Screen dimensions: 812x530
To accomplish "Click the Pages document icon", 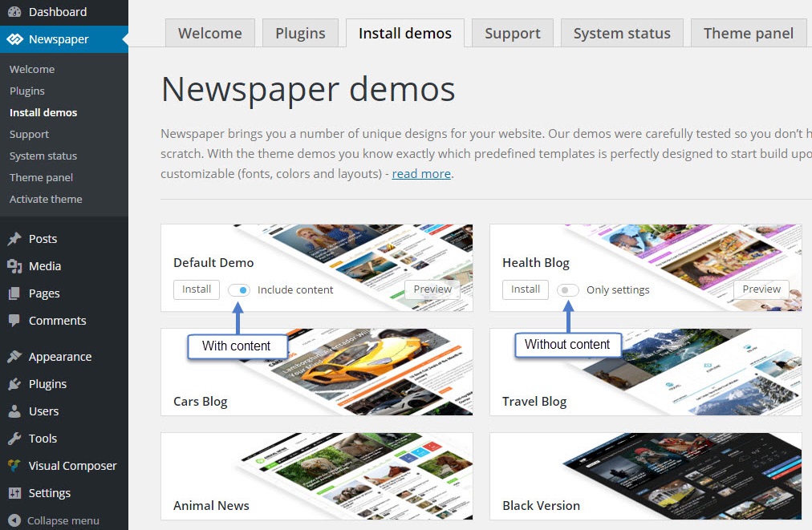I will coord(14,293).
